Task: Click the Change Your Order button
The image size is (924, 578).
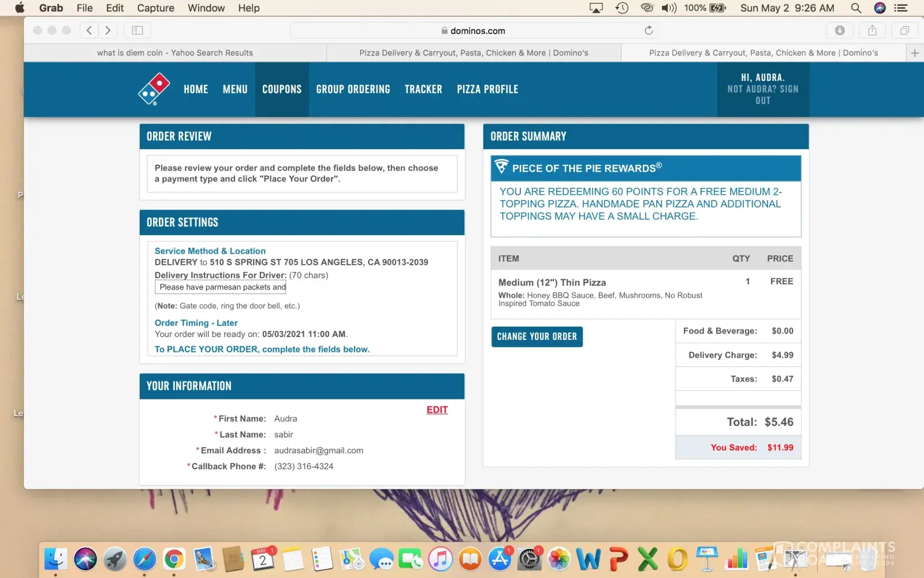Action: click(x=537, y=336)
